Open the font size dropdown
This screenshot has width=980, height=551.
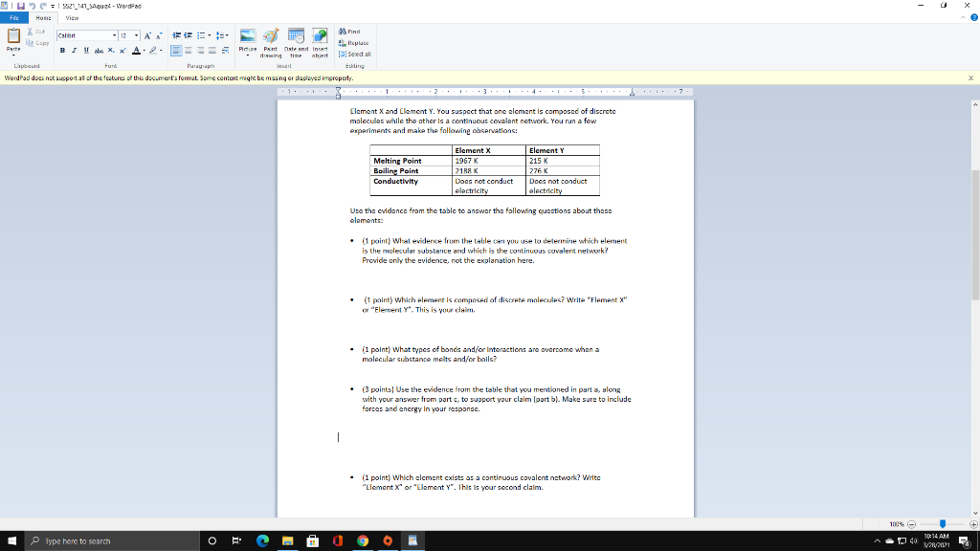click(134, 36)
